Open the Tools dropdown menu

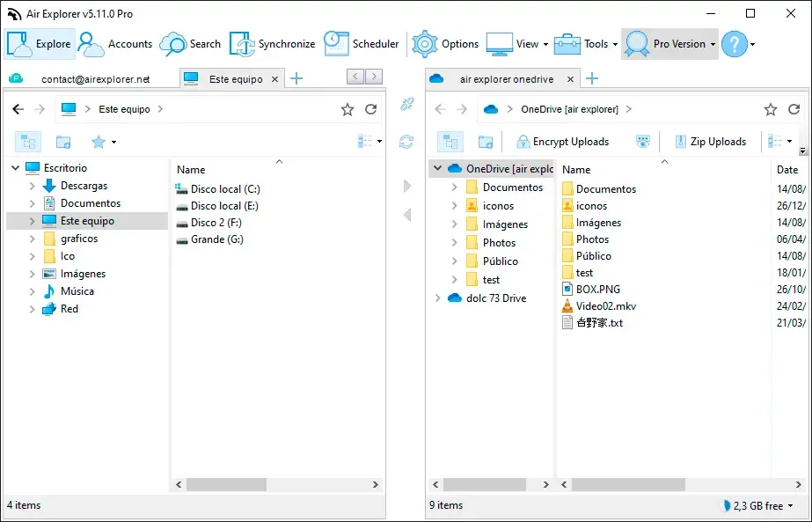586,44
